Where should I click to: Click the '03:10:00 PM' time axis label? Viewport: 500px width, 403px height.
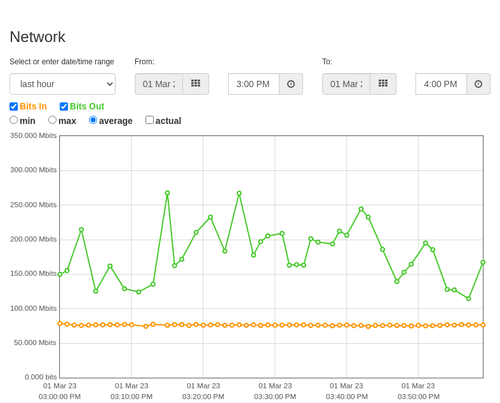click(x=131, y=397)
